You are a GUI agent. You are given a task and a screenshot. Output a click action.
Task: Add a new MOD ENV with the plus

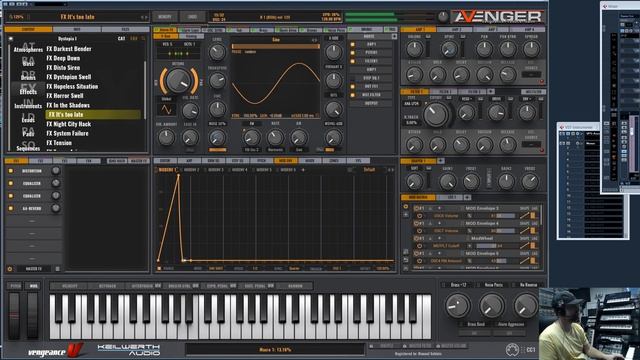tap(303, 169)
